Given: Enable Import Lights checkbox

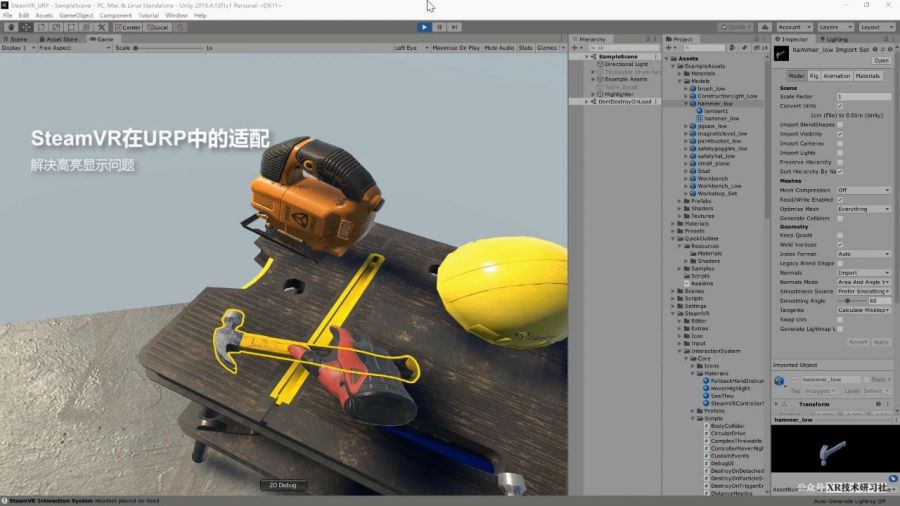Looking at the screenshot, I should pos(840,153).
